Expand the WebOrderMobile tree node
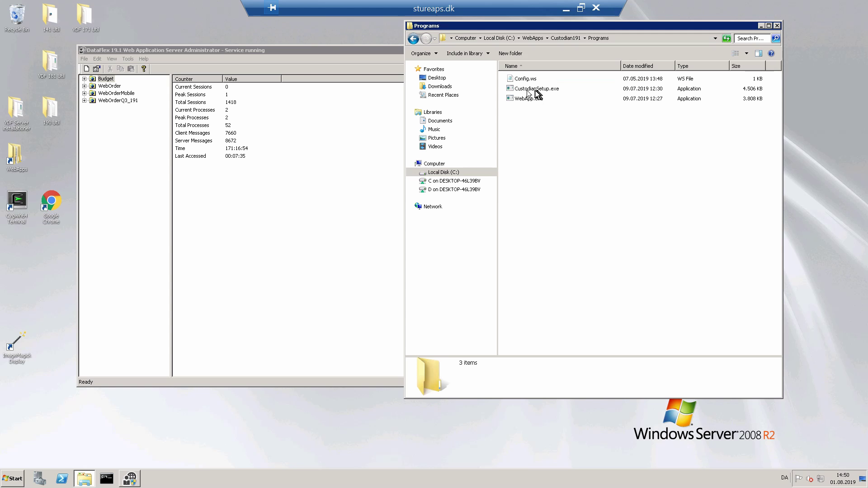The height and width of the screenshot is (488, 868). [x=84, y=93]
